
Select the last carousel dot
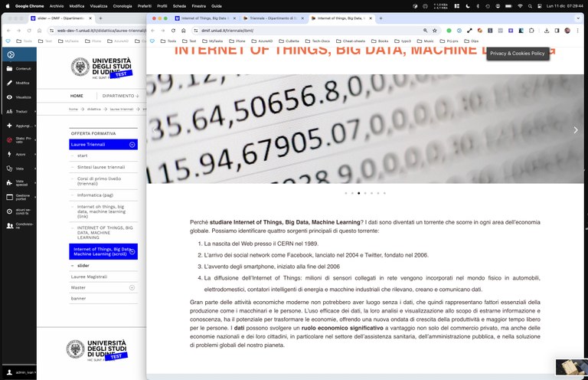[x=384, y=193]
